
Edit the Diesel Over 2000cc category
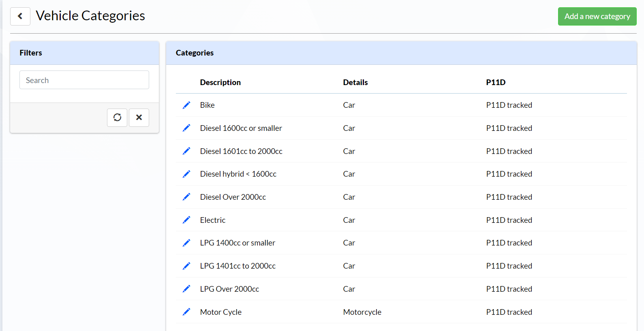186,197
